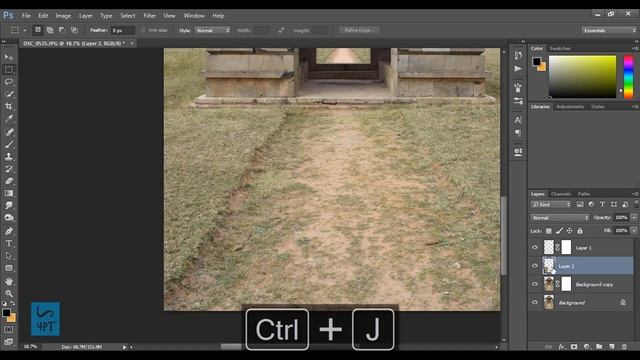Viewport: 640px width, 360px height.
Task: Click the foreground color swatch in Color panel
Action: point(536,62)
